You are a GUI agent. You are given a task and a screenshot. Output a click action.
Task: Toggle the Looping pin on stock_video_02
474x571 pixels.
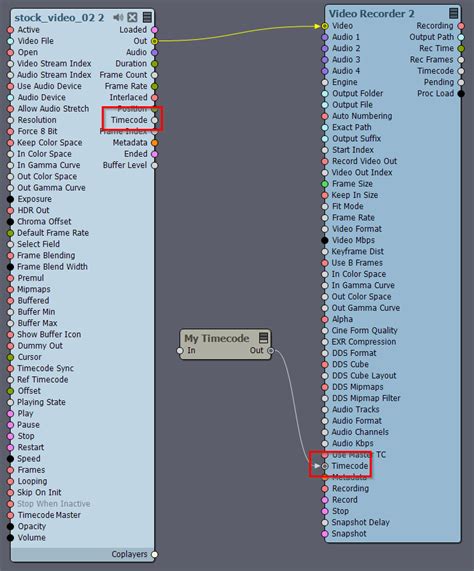pos(10,481)
